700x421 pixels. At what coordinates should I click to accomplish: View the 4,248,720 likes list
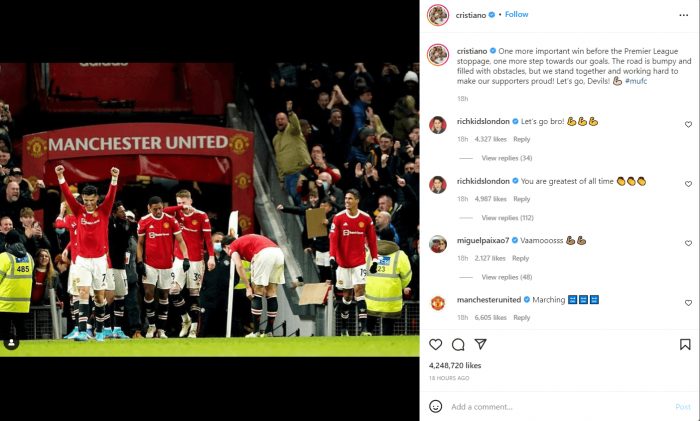455,365
